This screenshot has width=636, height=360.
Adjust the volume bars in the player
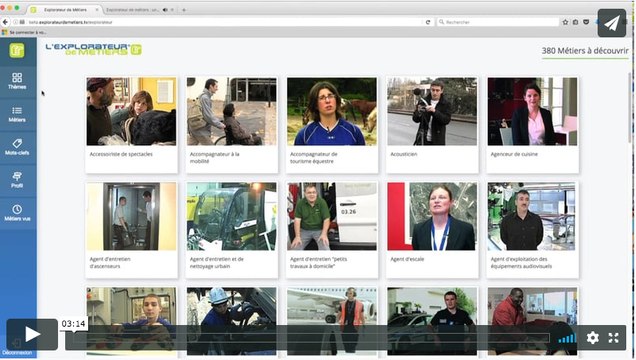tap(567, 338)
